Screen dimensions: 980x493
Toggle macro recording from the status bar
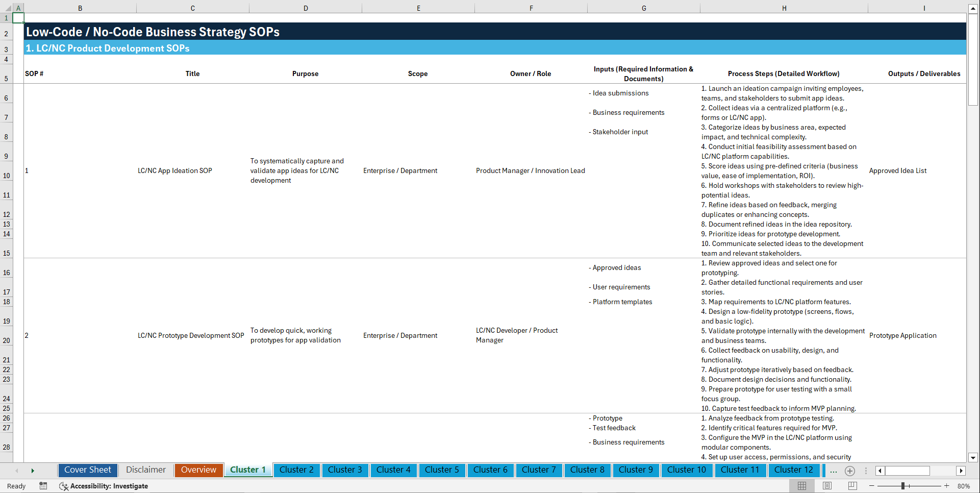pos(43,486)
